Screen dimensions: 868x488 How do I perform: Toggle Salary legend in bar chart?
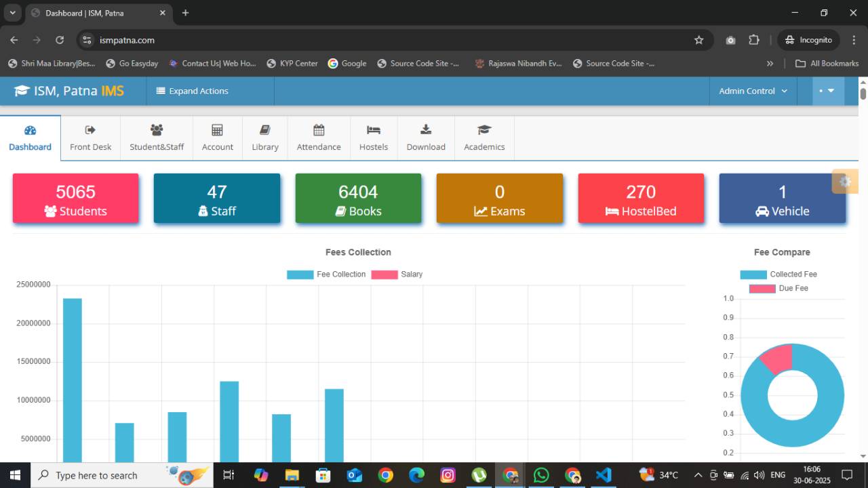tap(397, 274)
